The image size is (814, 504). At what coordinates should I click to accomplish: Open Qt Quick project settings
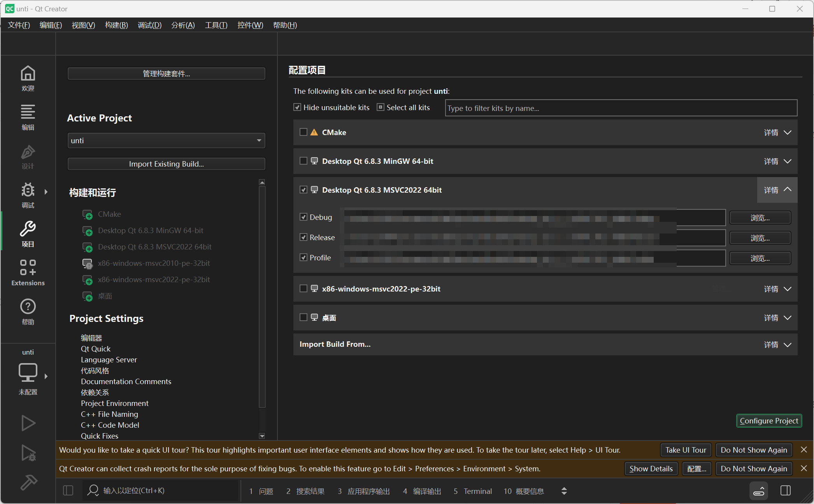pos(96,349)
